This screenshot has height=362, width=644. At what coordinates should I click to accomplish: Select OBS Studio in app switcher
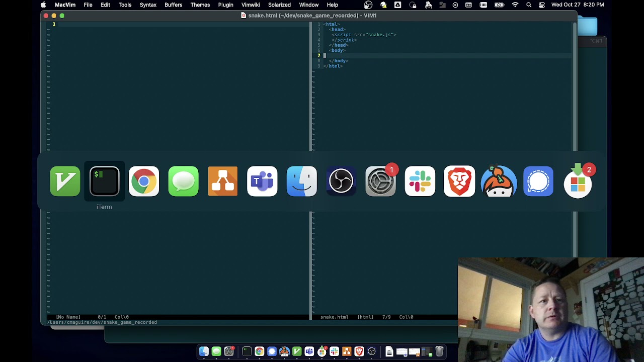(341, 181)
